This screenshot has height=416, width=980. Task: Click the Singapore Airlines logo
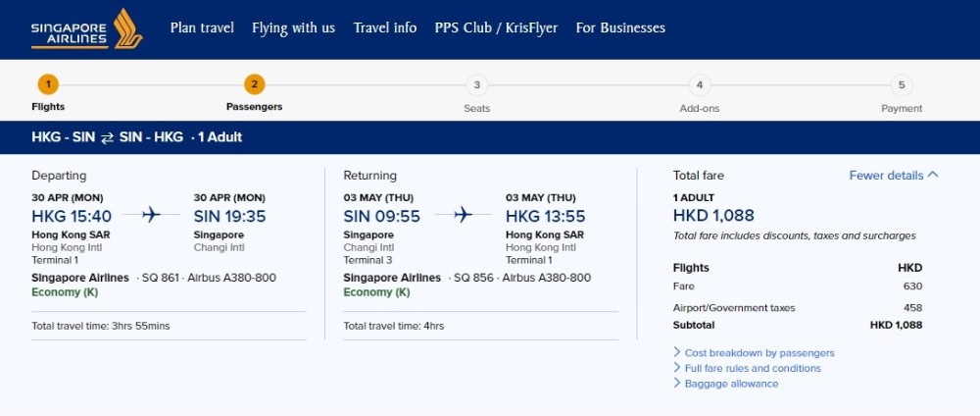click(x=86, y=28)
